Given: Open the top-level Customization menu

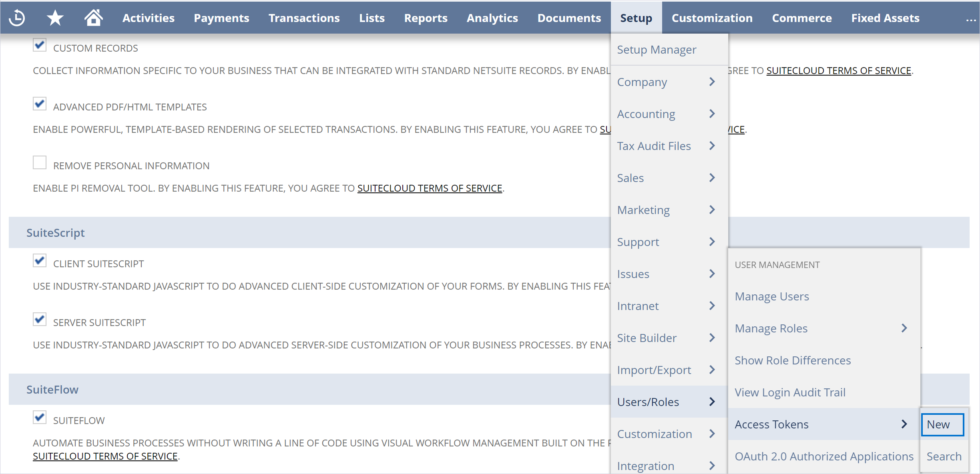Looking at the screenshot, I should click(x=712, y=18).
